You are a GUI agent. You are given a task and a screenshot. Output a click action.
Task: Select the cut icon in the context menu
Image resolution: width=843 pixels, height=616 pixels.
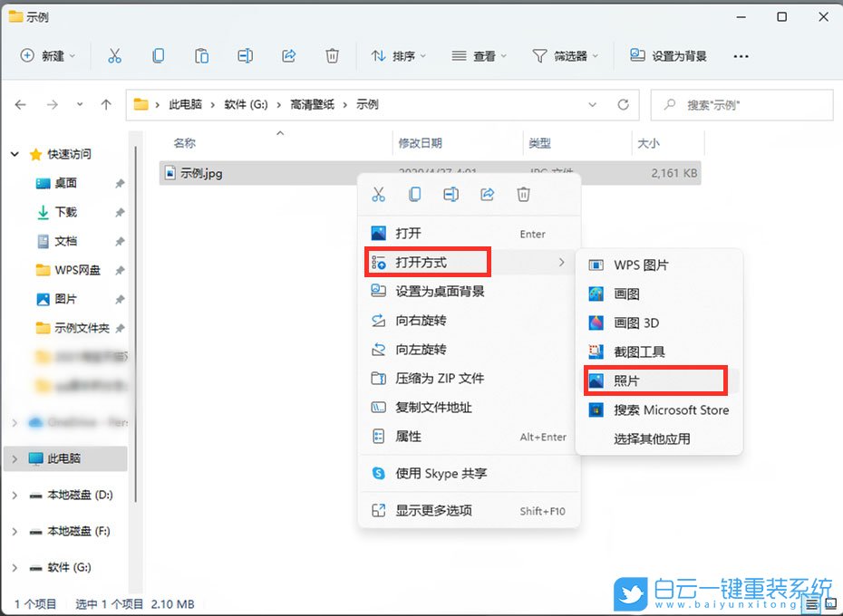pos(379,194)
